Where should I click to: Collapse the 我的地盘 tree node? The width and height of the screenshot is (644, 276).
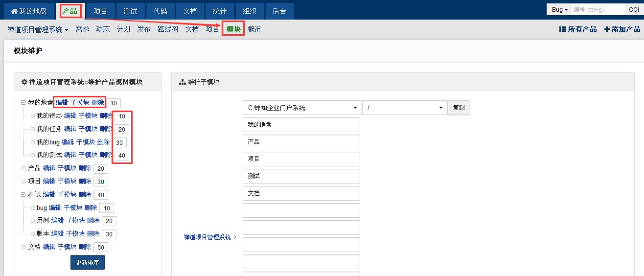[x=23, y=103]
